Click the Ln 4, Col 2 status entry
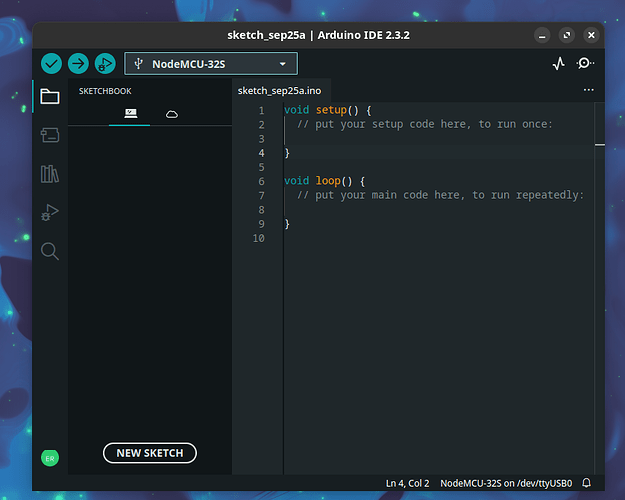This screenshot has width=625, height=500. tap(407, 483)
